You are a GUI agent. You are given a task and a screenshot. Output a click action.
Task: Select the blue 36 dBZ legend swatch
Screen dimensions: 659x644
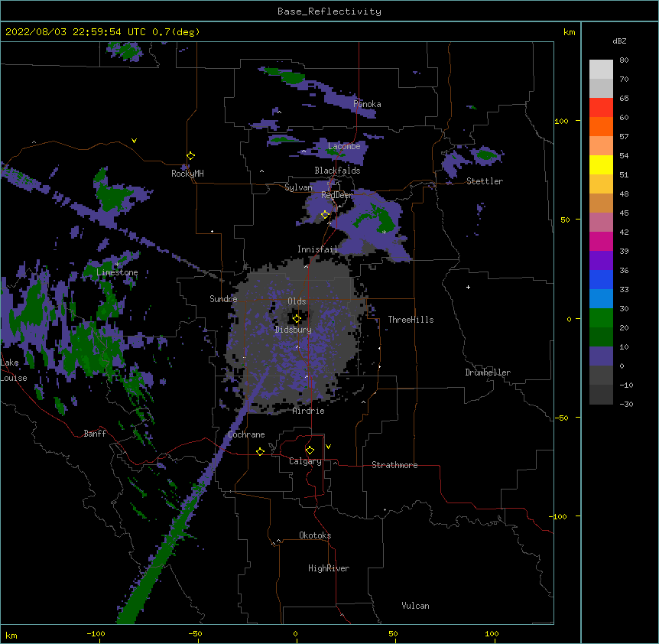click(601, 279)
